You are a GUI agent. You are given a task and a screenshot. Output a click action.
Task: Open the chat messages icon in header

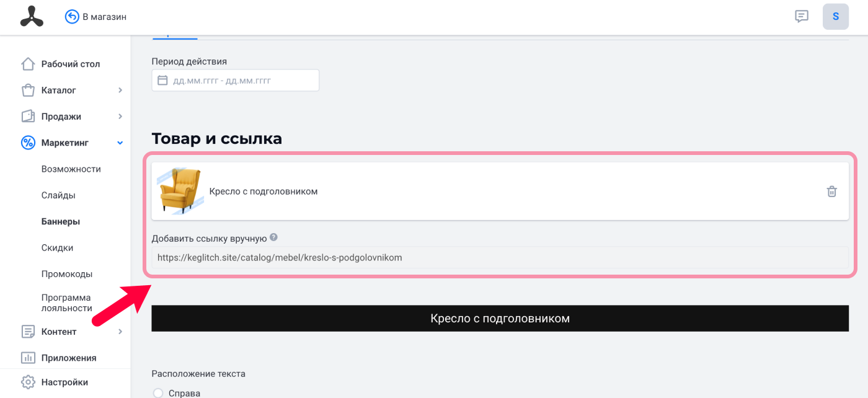pos(802,17)
